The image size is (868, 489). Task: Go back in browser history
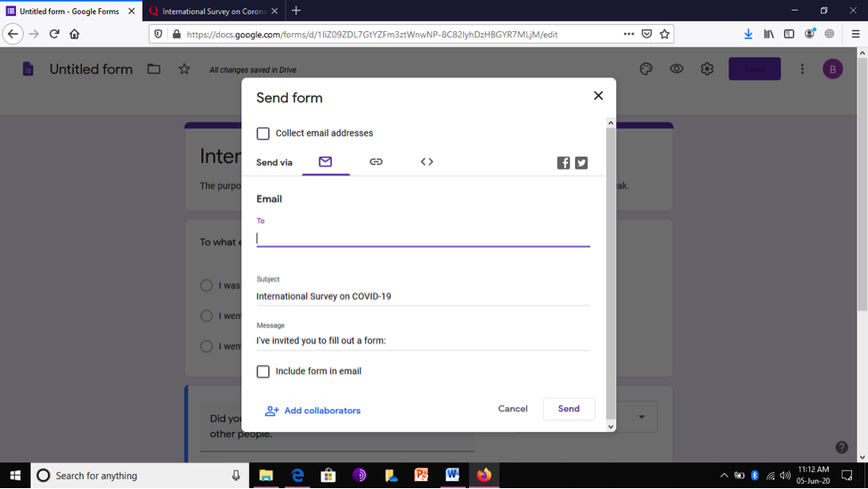coord(12,35)
